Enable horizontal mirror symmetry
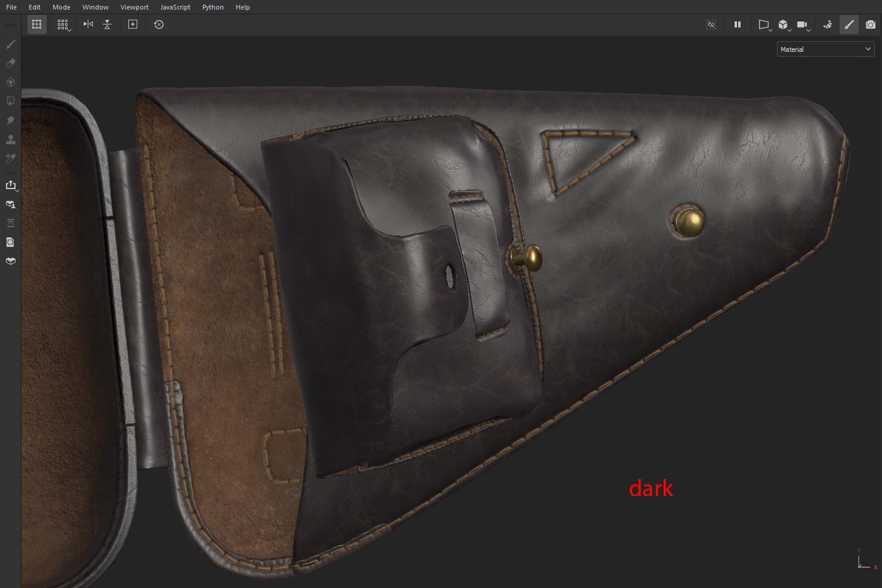This screenshot has height=588, width=882. point(88,24)
